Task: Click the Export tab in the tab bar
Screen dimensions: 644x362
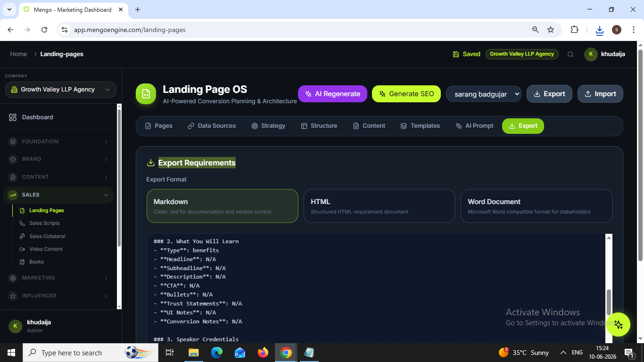Action: pos(523,126)
